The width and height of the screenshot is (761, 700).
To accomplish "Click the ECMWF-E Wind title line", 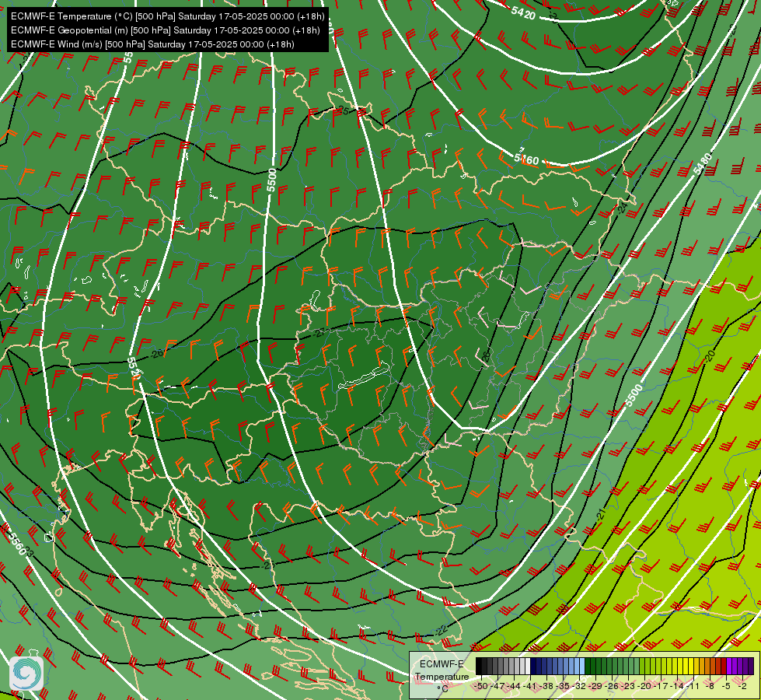I will click(x=152, y=44).
